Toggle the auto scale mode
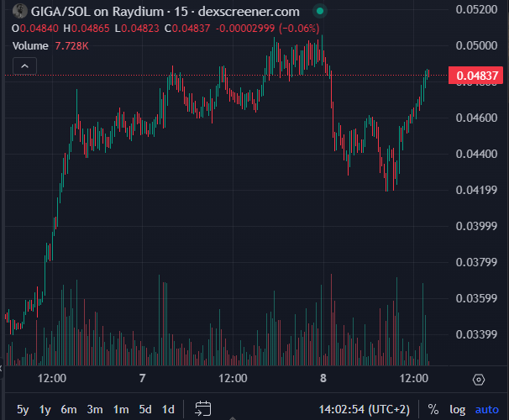509x420 pixels. click(x=486, y=410)
